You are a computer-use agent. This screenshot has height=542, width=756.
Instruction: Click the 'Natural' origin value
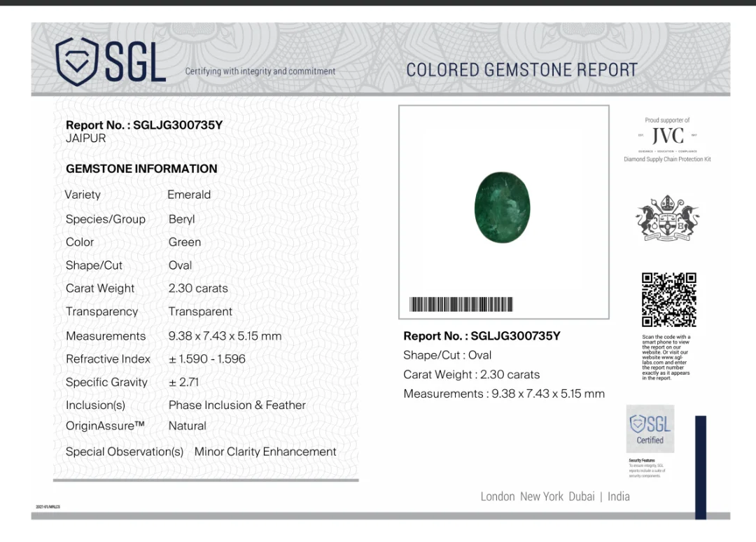187,426
